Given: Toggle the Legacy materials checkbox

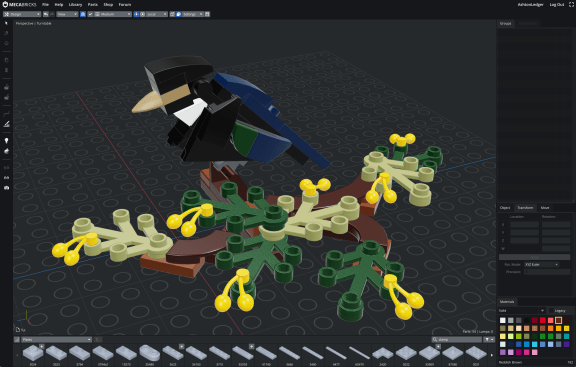Looking at the screenshot, I should click(551, 311).
